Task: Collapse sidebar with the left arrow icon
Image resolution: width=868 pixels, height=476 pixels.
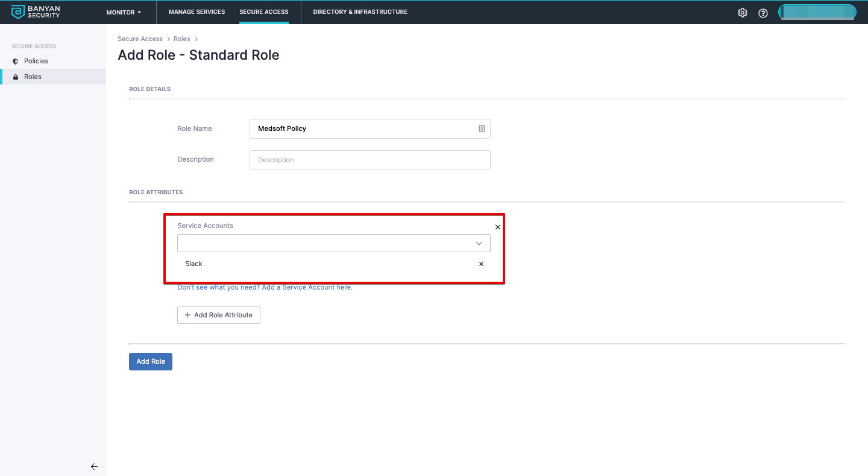Action: (94, 466)
